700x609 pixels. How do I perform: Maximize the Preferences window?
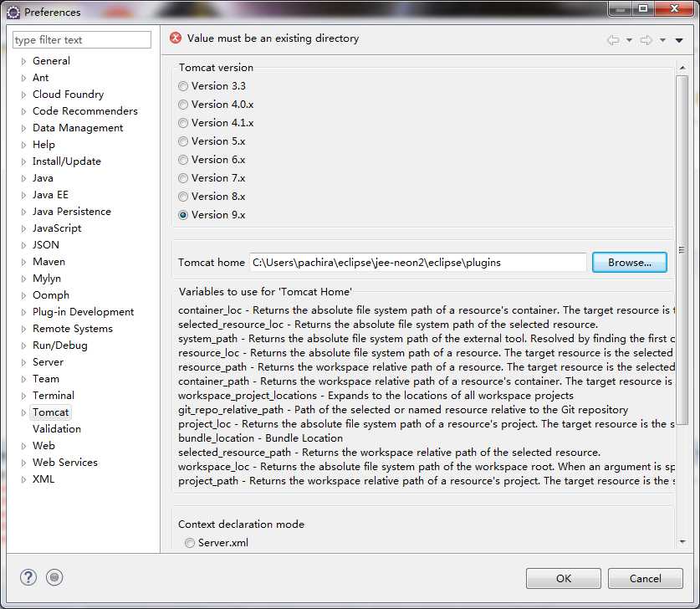tap(643, 8)
